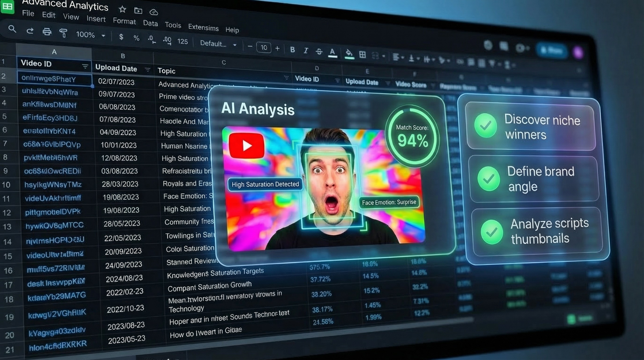
Task: Open the cell borders tool
Action: pos(362,54)
